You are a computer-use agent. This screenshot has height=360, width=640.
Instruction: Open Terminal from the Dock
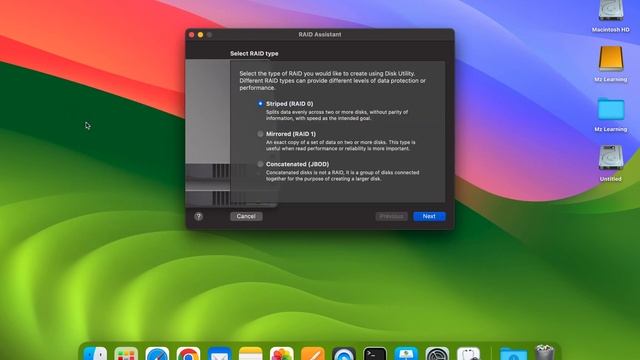pyautogui.click(x=375, y=353)
